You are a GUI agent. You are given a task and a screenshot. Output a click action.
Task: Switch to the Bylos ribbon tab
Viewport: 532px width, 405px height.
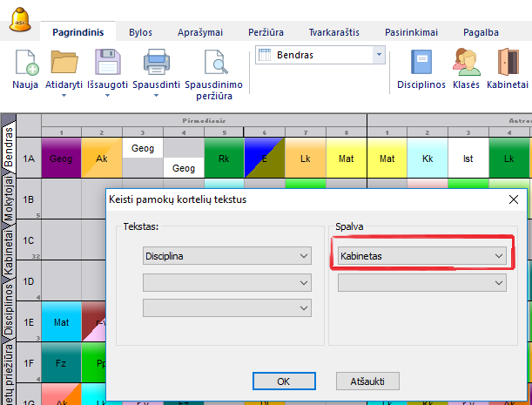point(140,32)
